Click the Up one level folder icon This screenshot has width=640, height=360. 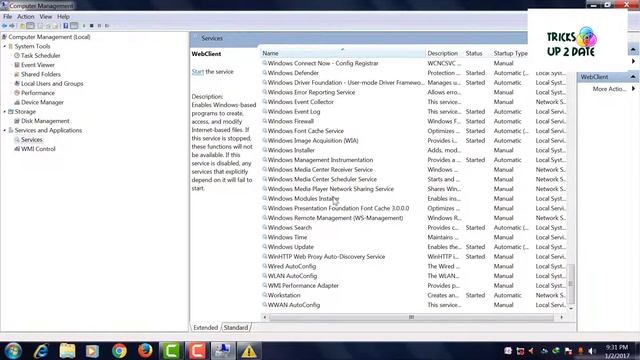click(x=22, y=26)
